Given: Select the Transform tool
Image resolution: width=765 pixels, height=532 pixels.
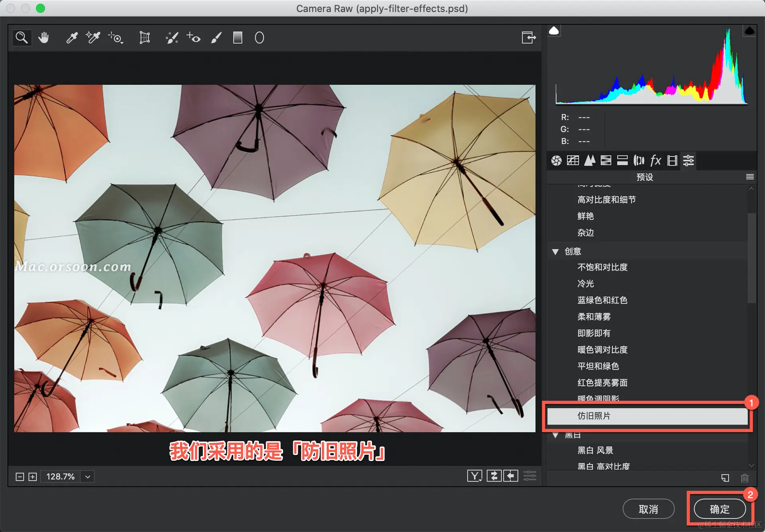Looking at the screenshot, I should [x=145, y=38].
